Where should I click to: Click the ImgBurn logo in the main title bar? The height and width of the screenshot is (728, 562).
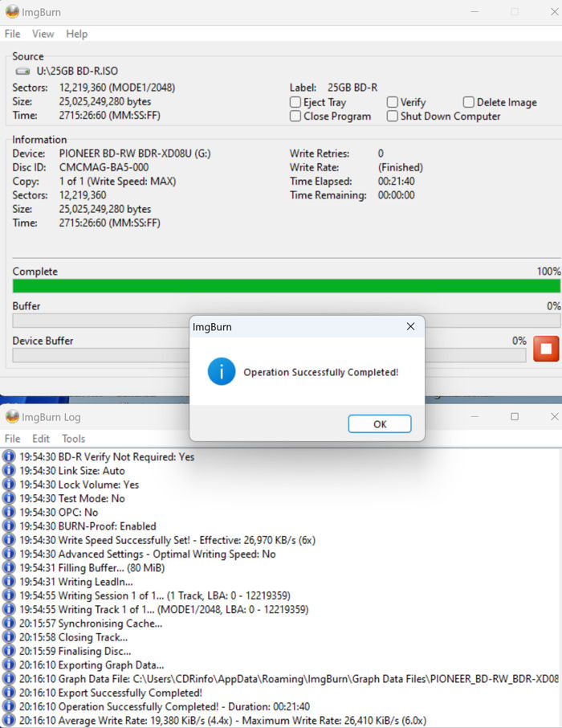coord(12,11)
